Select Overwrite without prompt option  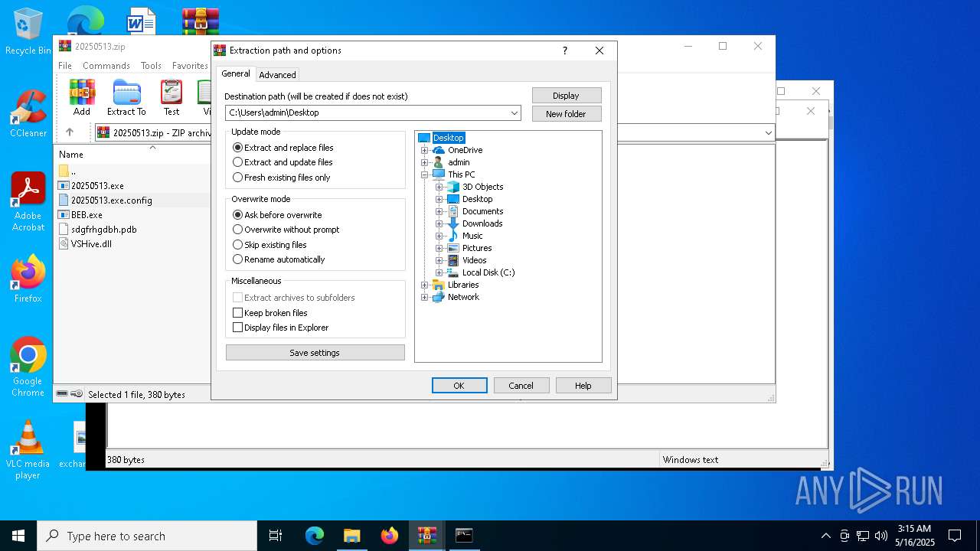tap(286, 230)
